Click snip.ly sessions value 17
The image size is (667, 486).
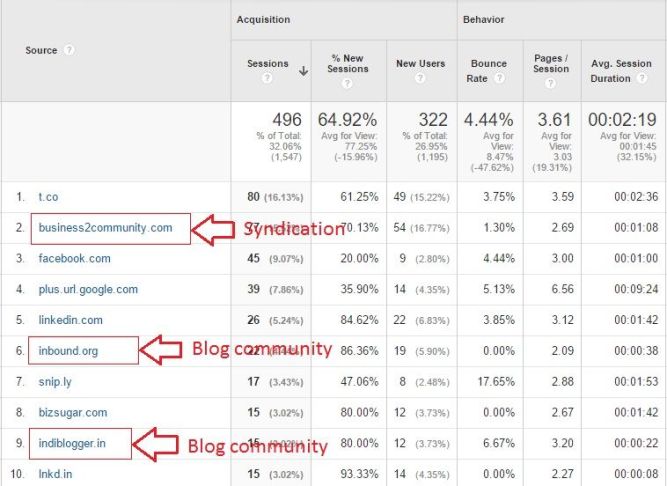253,381
